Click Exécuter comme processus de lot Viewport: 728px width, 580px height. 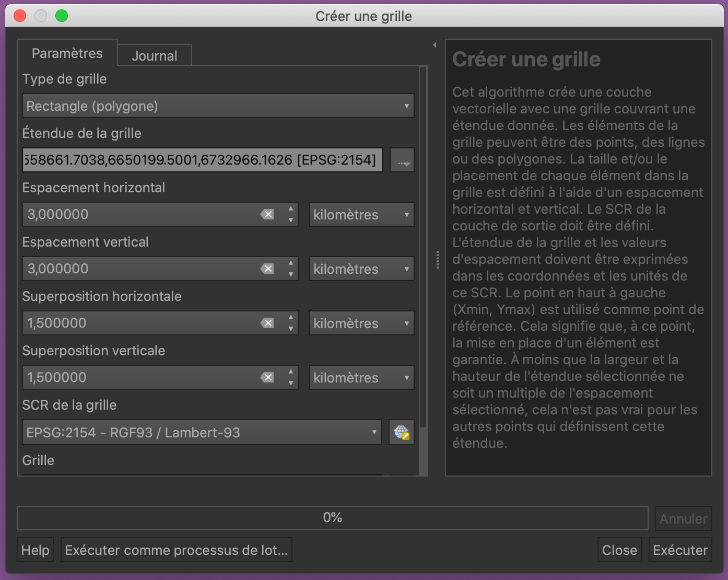176,550
